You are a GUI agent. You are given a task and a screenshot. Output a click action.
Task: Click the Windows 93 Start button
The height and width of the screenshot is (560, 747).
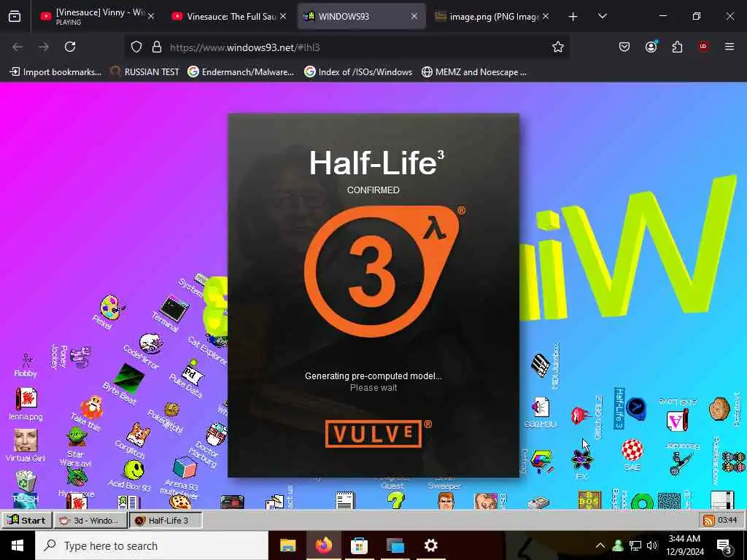click(x=27, y=520)
